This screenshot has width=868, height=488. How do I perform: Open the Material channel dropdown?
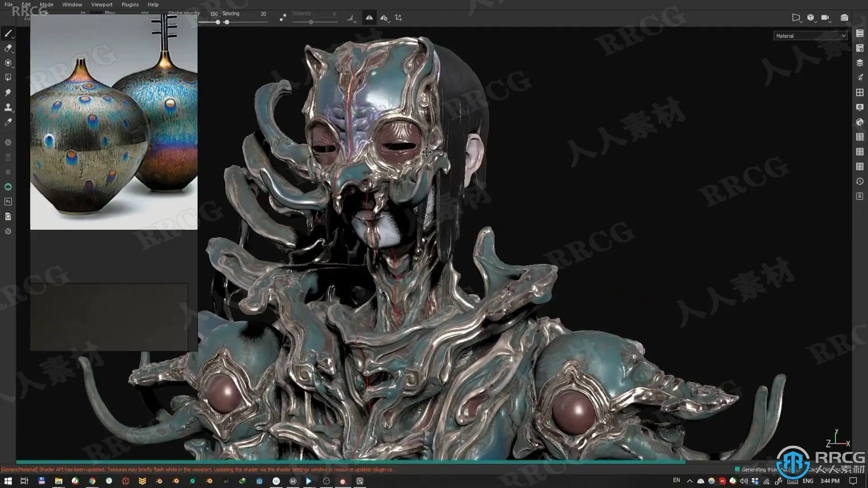pyautogui.click(x=810, y=36)
